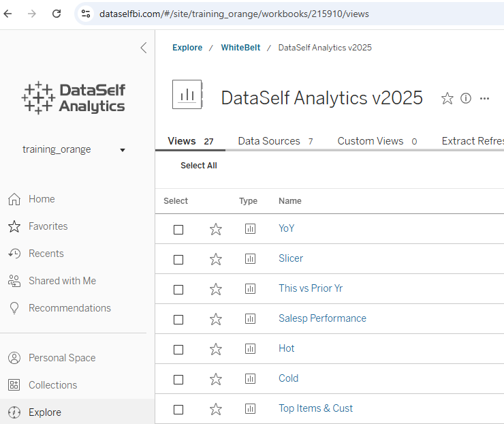
Task: Sort by the Type column header
Action: click(248, 201)
